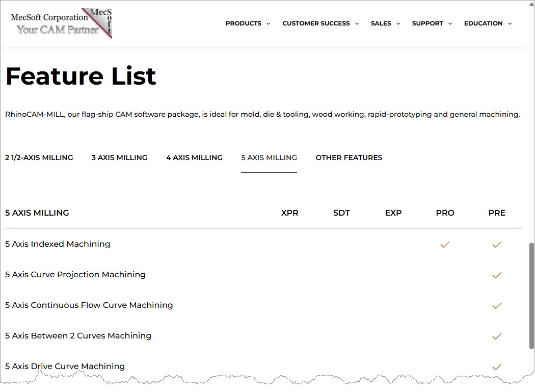Switch to the 2 1/2-Axis Milling tab
535x392 pixels.
[39, 158]
